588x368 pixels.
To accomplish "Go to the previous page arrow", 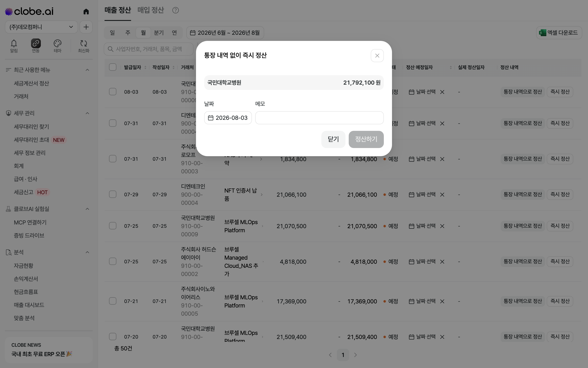I will pos(330,355).
